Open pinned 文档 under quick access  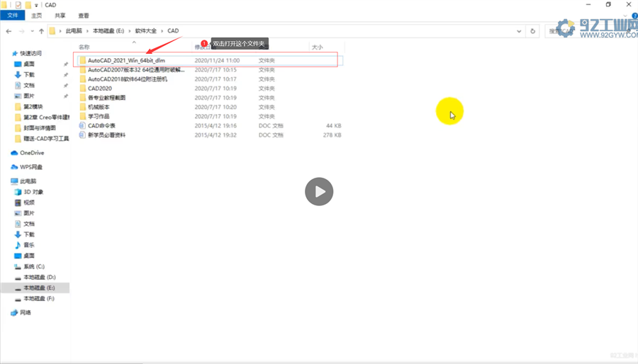(29, 85)
